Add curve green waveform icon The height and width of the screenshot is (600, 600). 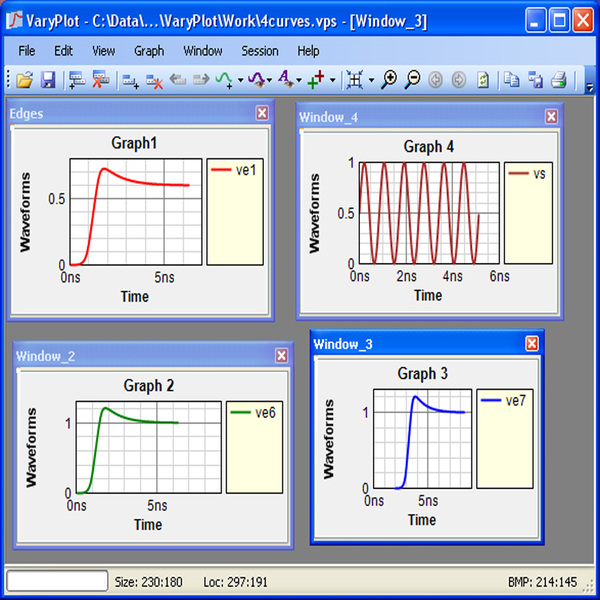[224, 80]
